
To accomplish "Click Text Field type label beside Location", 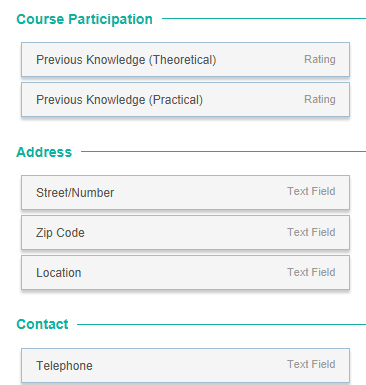I will coord(311,272).
